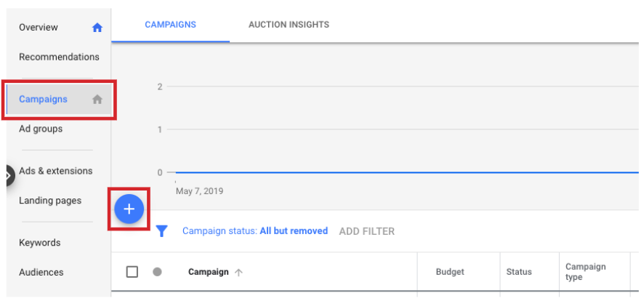Screen dimensions: 644x301
Task: Sort by the Campaign type column header
Action: [x=585, y=272]
